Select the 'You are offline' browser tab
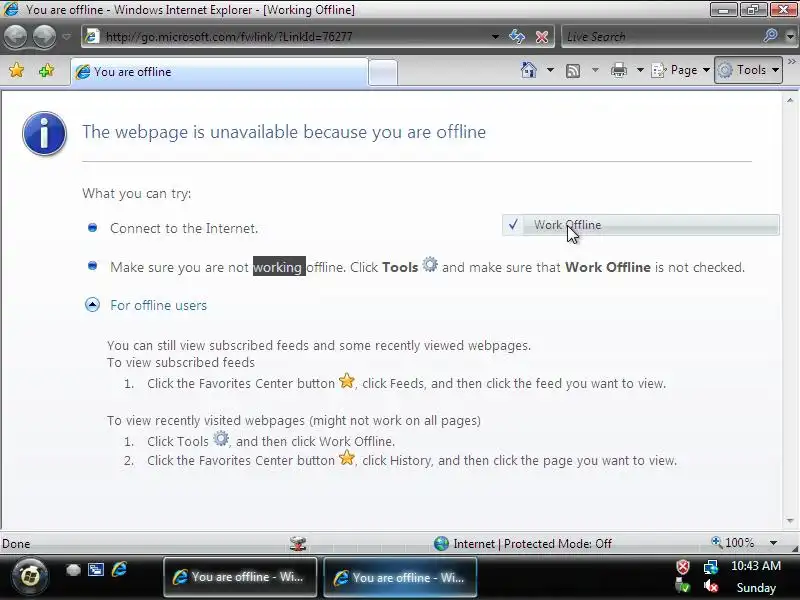 click(219, 72)
